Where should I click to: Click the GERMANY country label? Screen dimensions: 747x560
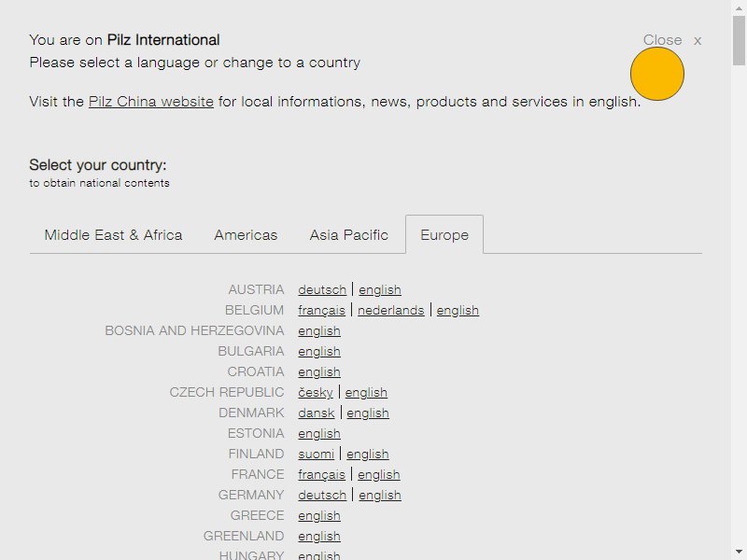pyautogui.click(x=251, y=495)
